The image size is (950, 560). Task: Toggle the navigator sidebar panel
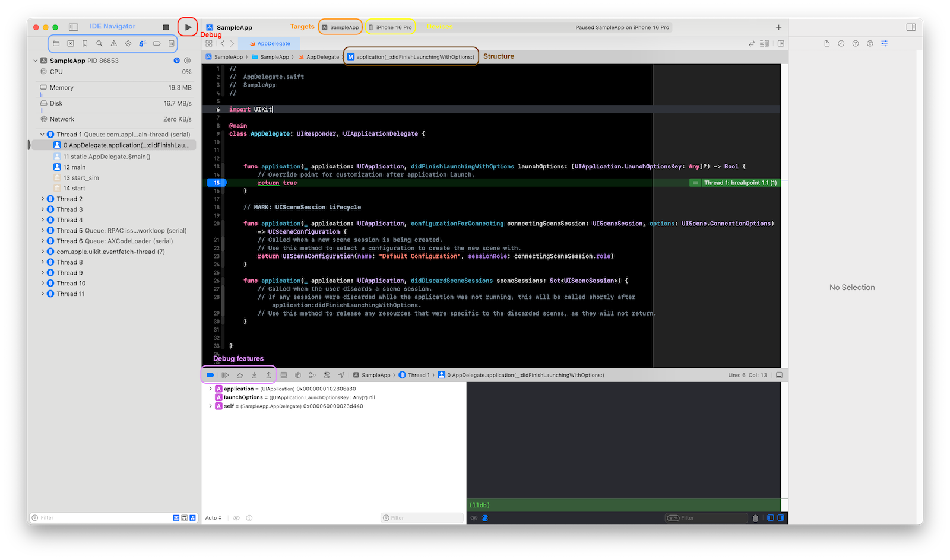[x=74, y=27]
